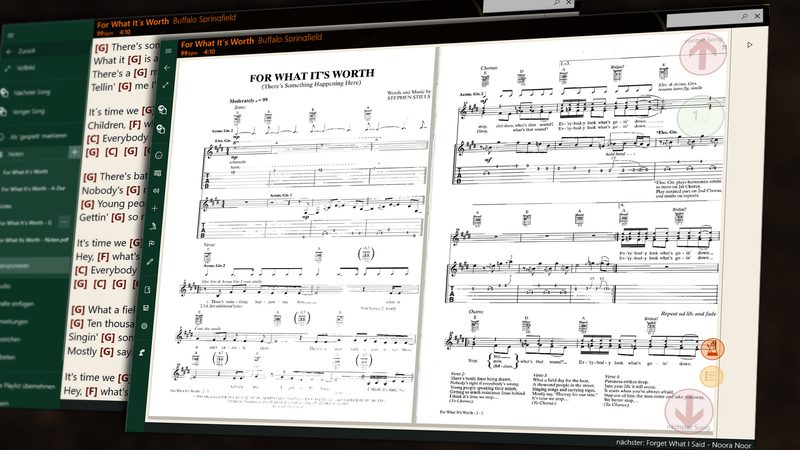The width and height of the screenshot is (800, 450).
Task: Click song title 'For What It's Worth' in front header
Action: [217, 43]
